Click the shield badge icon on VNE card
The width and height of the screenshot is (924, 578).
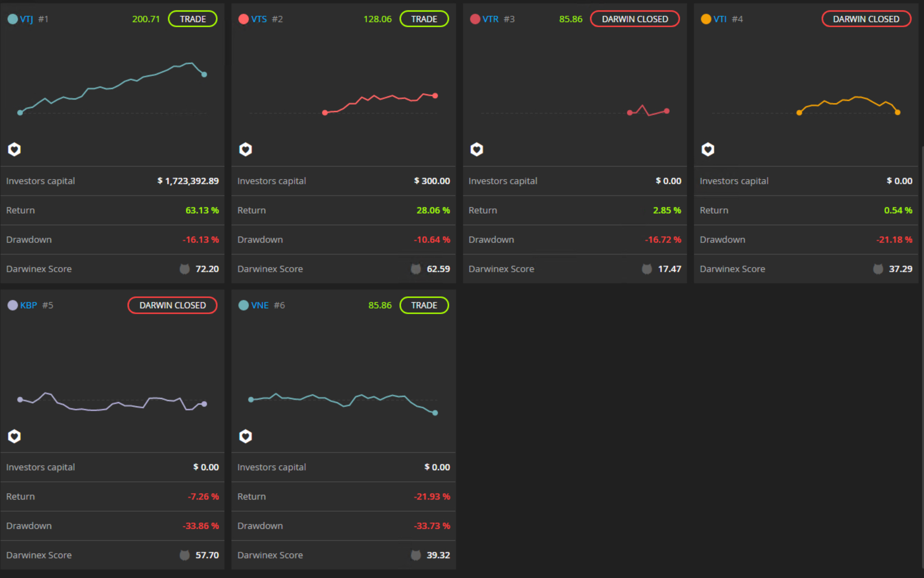(x=245, y=436)
